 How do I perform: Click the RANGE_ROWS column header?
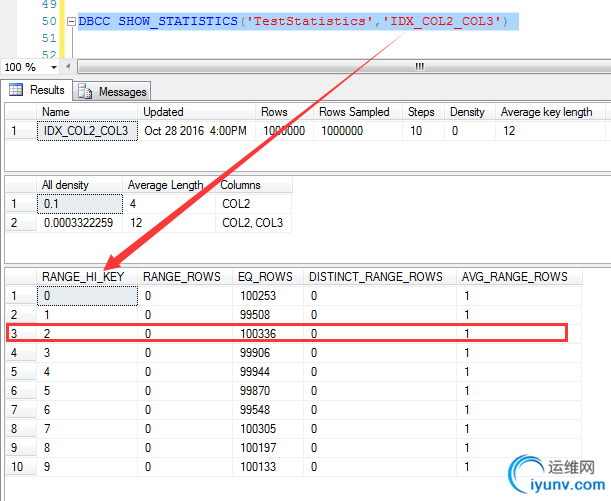pos(185,277)
